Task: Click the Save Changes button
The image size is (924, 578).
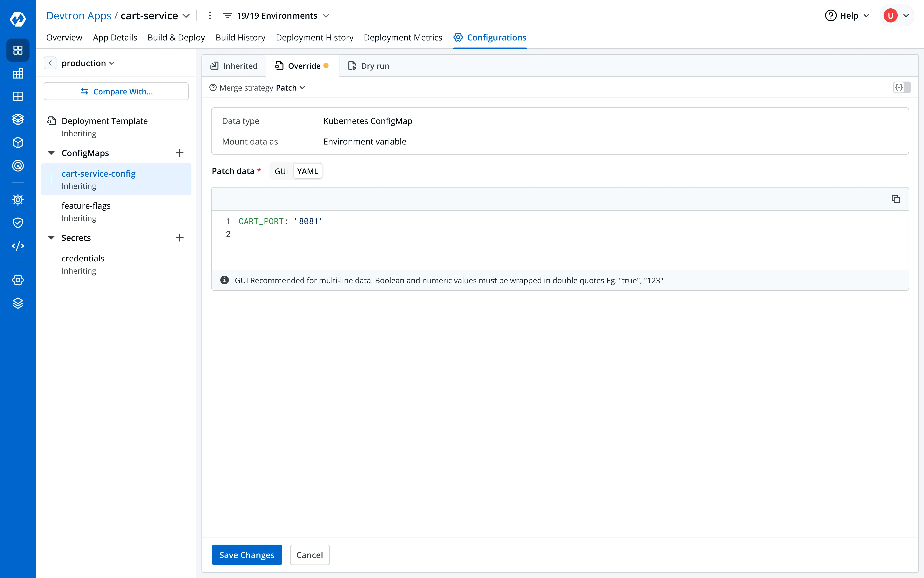Action: (x=247, y=555)
